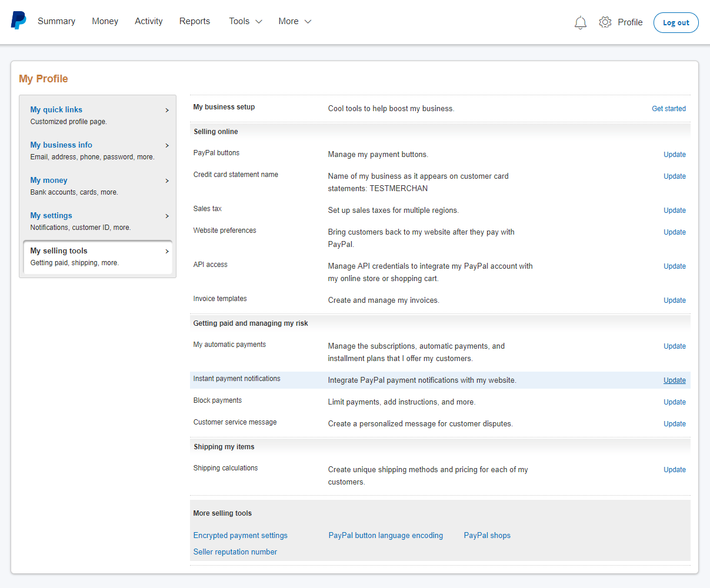710x588 pixels.
Task: Go to the Money tab
Action: (x=105, y=21)
